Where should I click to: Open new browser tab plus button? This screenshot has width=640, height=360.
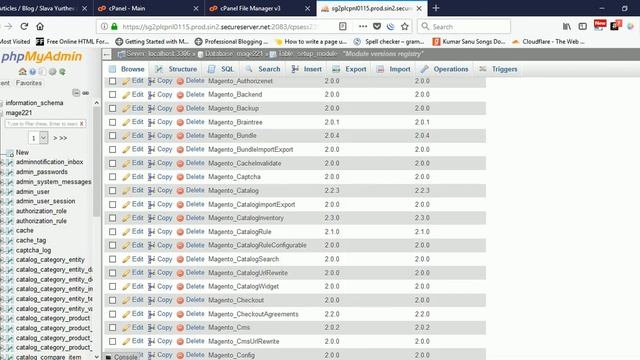[x=436, y=8]
